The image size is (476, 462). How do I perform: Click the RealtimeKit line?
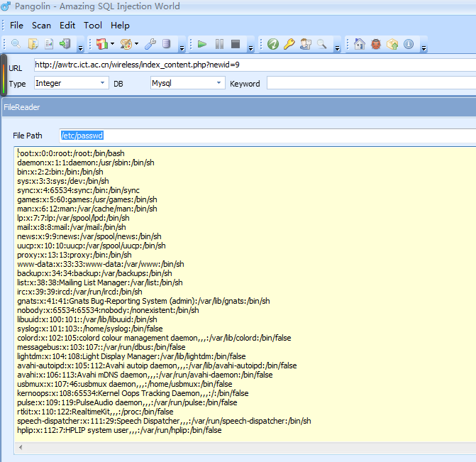click(x=95, y=412)
